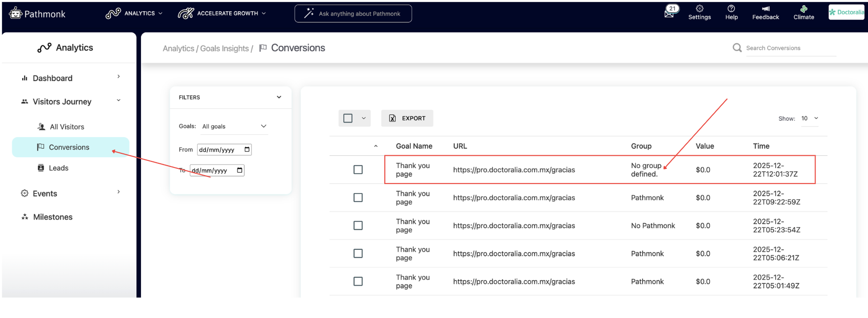Image resolution: width=868 pixels, height=318 pixels.
Task: Open Feedback megaphone icon
Action: point(765,9)
